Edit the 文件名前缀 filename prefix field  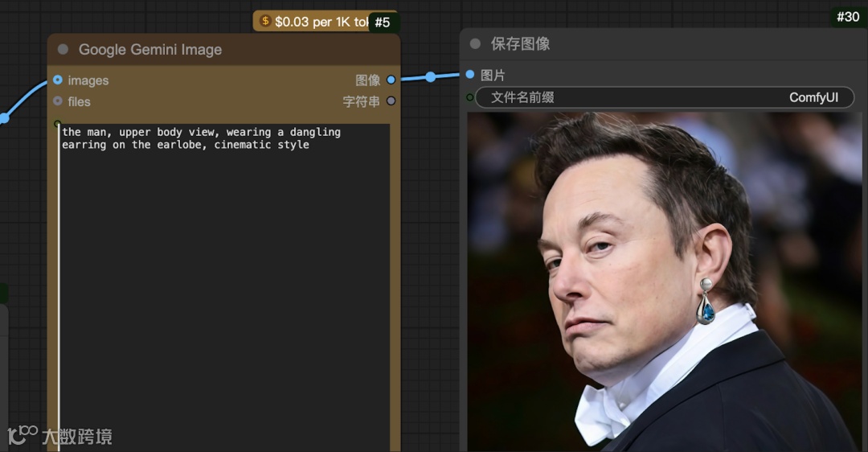pyautogui.click(x=665, y=97)
